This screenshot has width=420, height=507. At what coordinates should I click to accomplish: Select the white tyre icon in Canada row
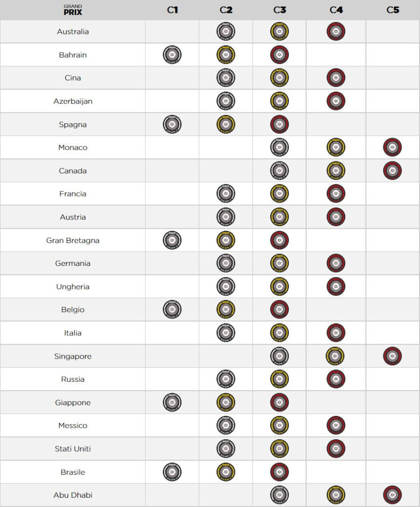(x=280, y=171)
